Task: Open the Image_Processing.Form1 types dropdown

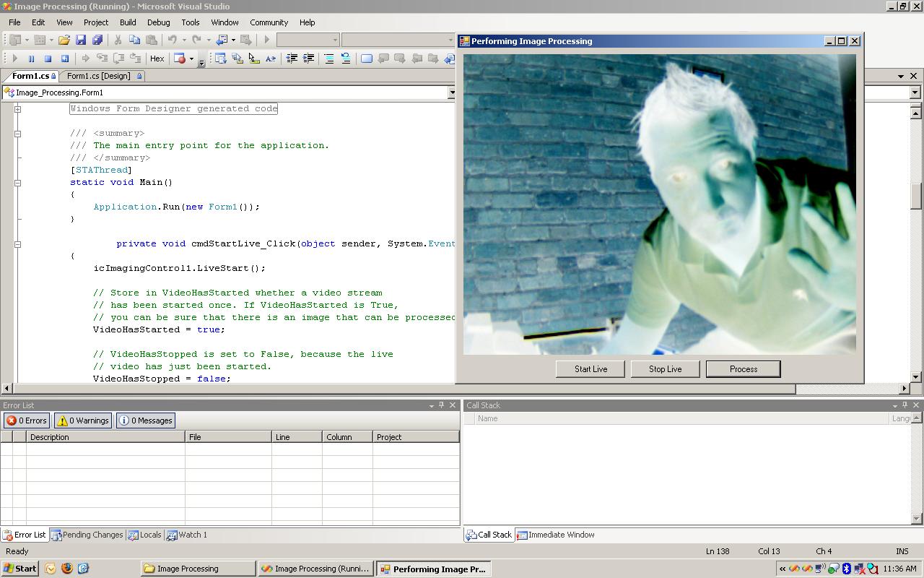Action: coord(452,92)
